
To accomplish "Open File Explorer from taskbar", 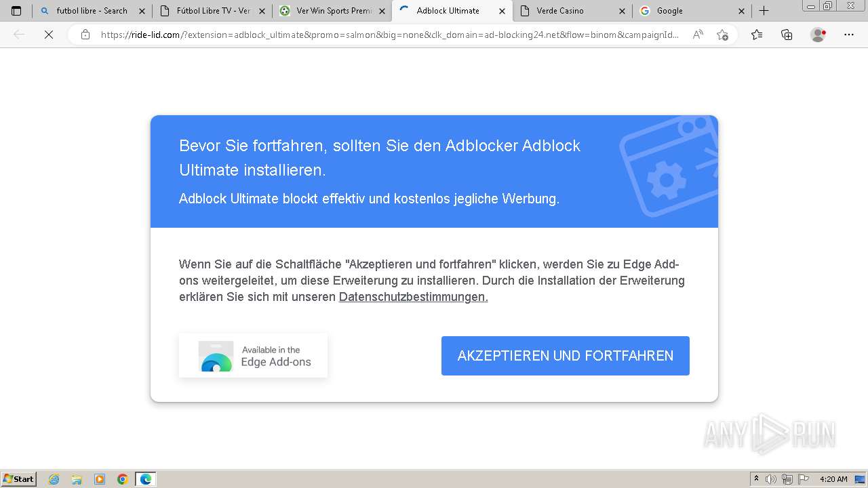I will [x=77, y=479].
